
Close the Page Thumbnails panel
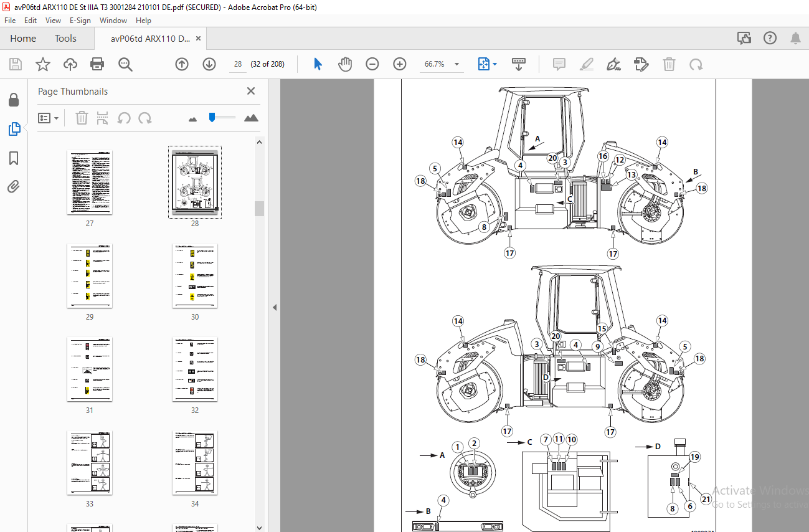[251, 91]
